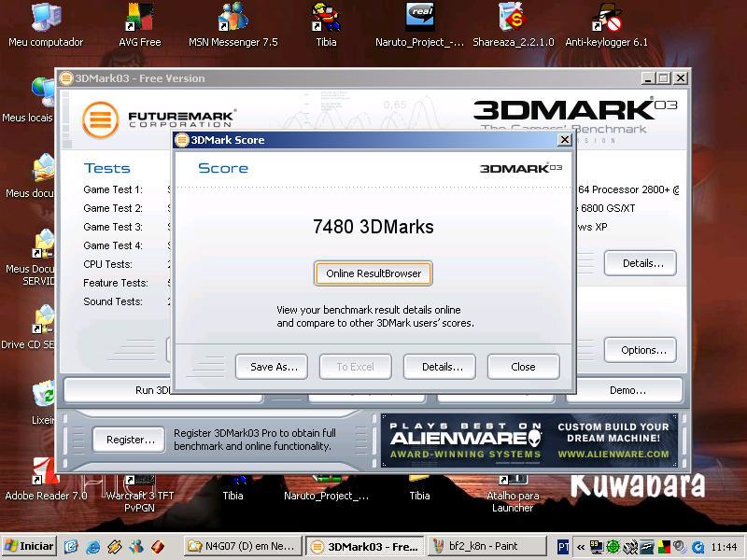Viewport: 747px width, 560px height.
Task: Click the Game Test 1 label
Action: point(112,189)
